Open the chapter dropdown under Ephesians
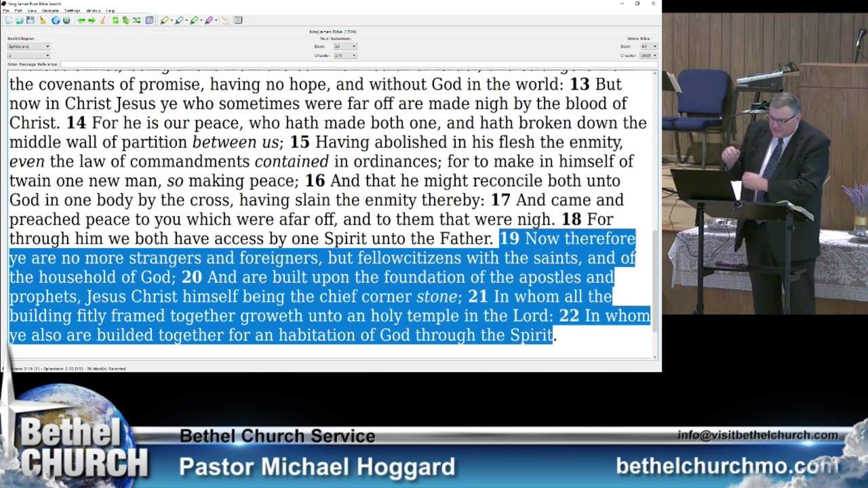The image size is (868, 488). click(x=29, y=56)
